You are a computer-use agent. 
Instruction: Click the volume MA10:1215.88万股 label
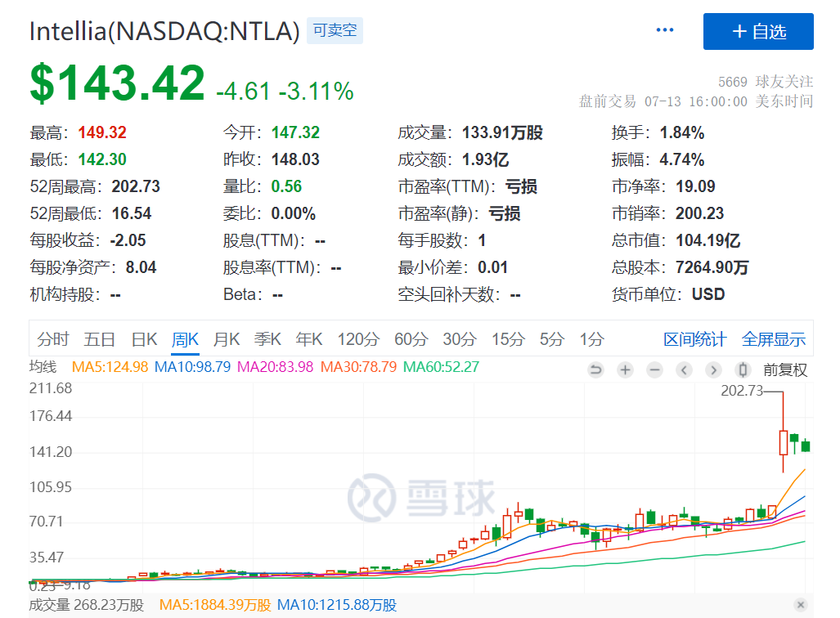point(337,605)
